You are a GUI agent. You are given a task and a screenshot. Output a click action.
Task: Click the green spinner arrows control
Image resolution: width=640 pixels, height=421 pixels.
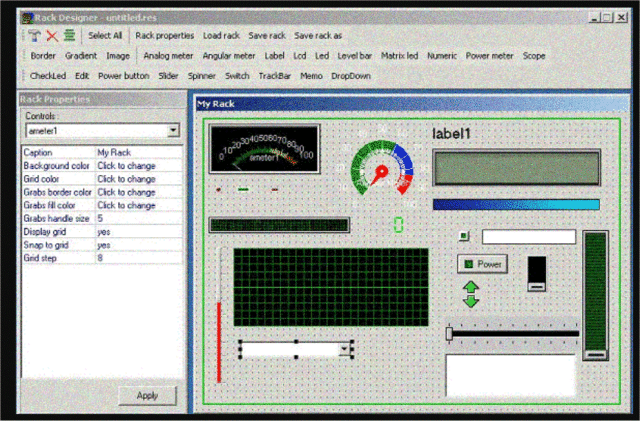pos(471,293)
